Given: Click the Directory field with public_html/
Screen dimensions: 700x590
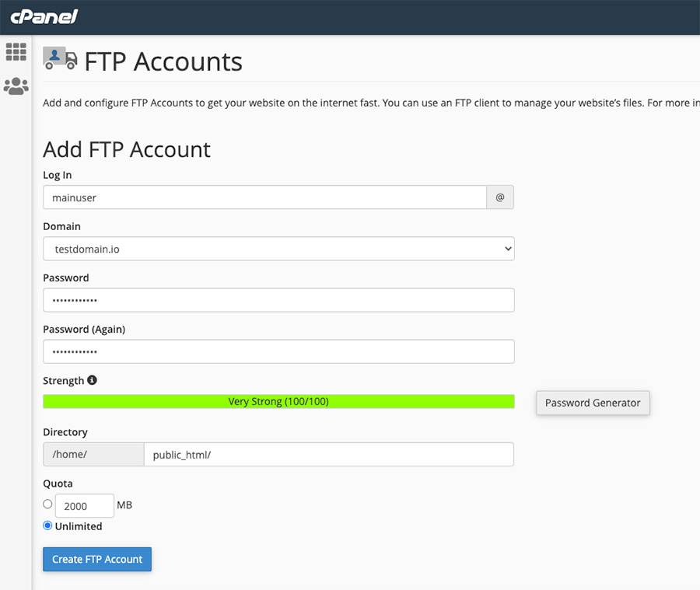Looking at the screenshot, I should pos(328,455).
